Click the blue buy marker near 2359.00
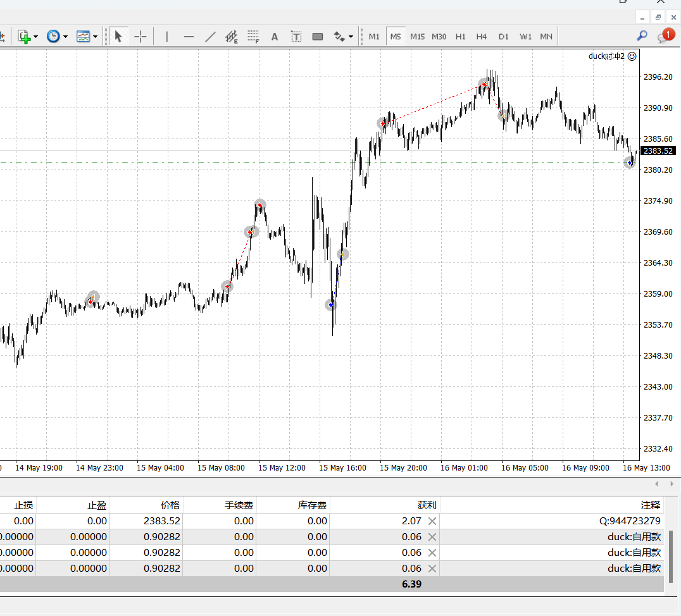This screenshot has height=616, width=681. pos(331,305)
